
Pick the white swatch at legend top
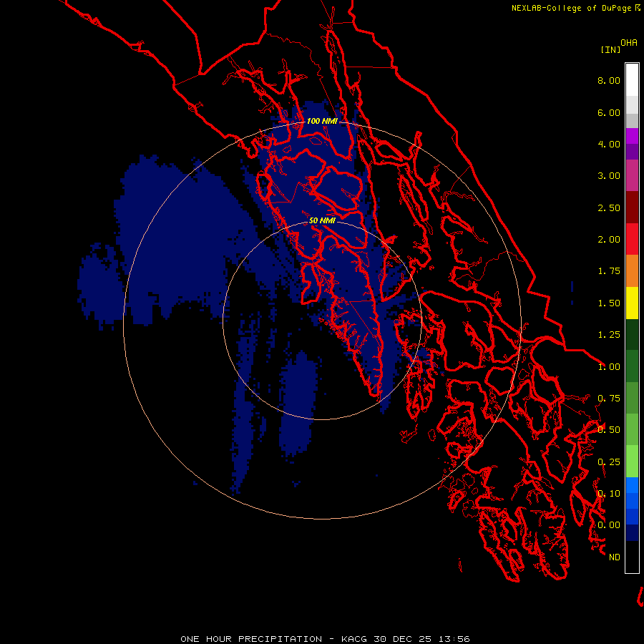[x=632, y=79]
